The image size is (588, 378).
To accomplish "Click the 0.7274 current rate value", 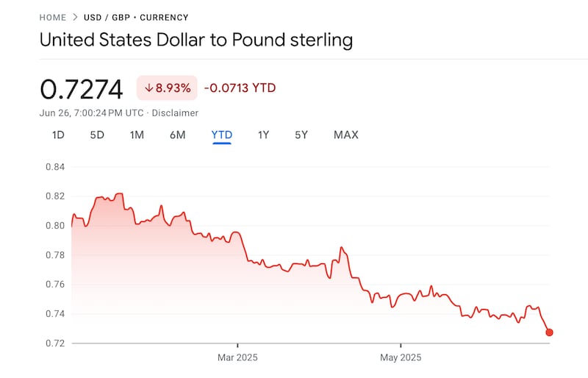I will tap(82, 89).
